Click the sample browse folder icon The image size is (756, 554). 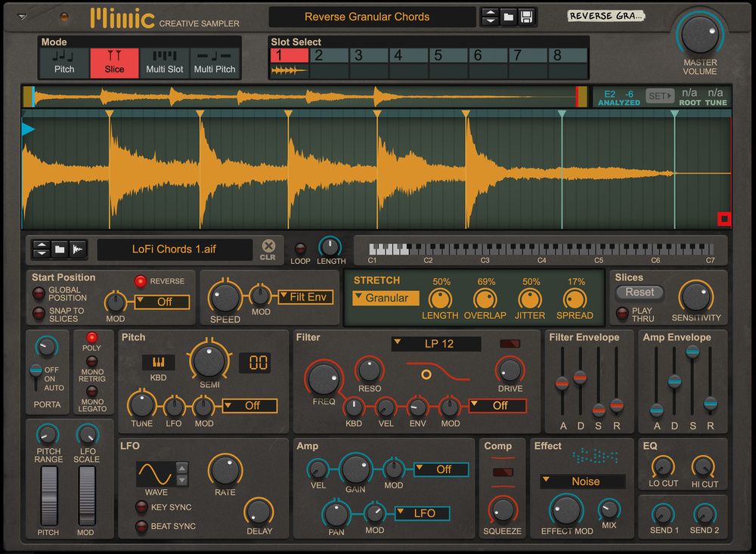[x=60, y=249]
